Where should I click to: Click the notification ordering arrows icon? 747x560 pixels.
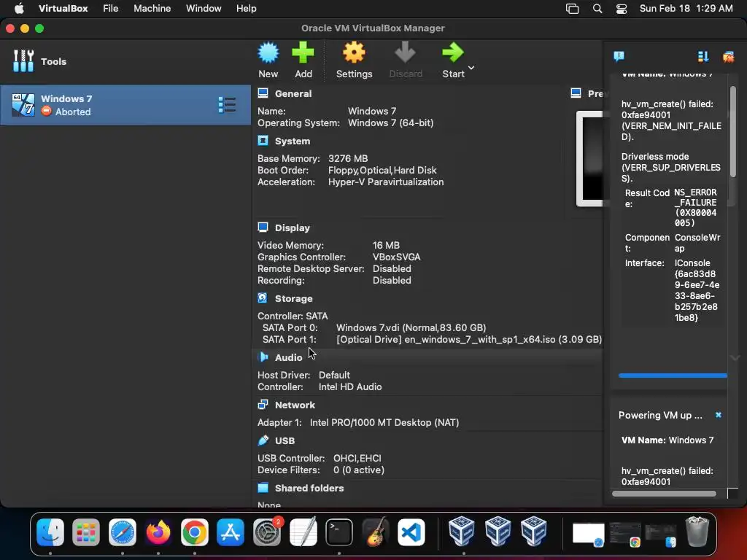tap(703, 57)
